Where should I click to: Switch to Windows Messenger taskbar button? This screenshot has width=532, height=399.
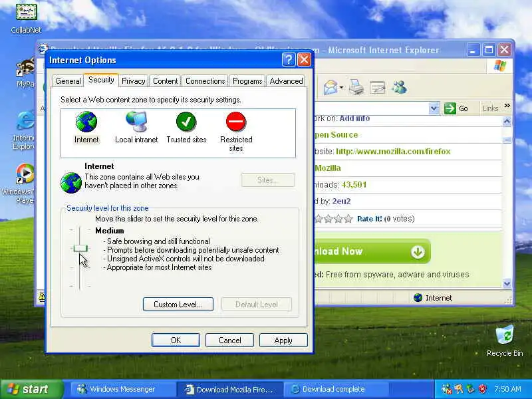click(x=123, y=389)
